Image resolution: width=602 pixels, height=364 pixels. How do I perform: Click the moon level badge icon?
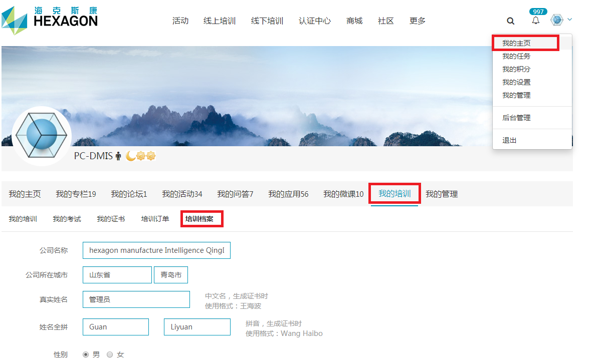[130, 156]
